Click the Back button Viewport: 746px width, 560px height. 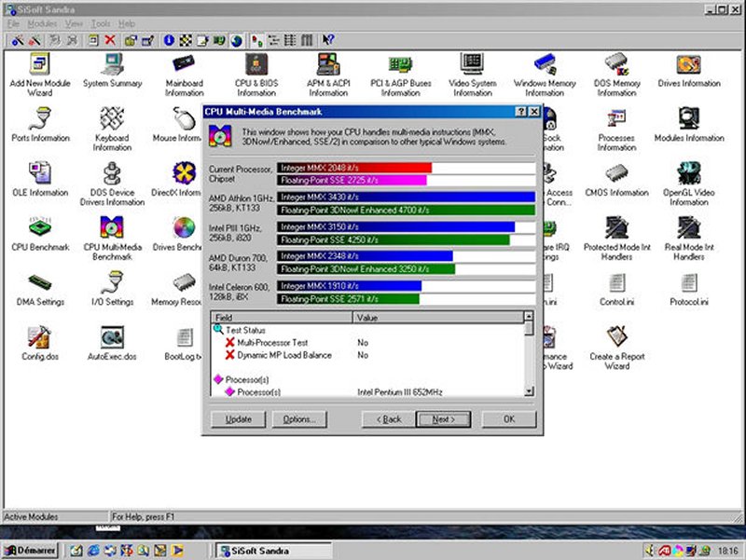[389, 419]
